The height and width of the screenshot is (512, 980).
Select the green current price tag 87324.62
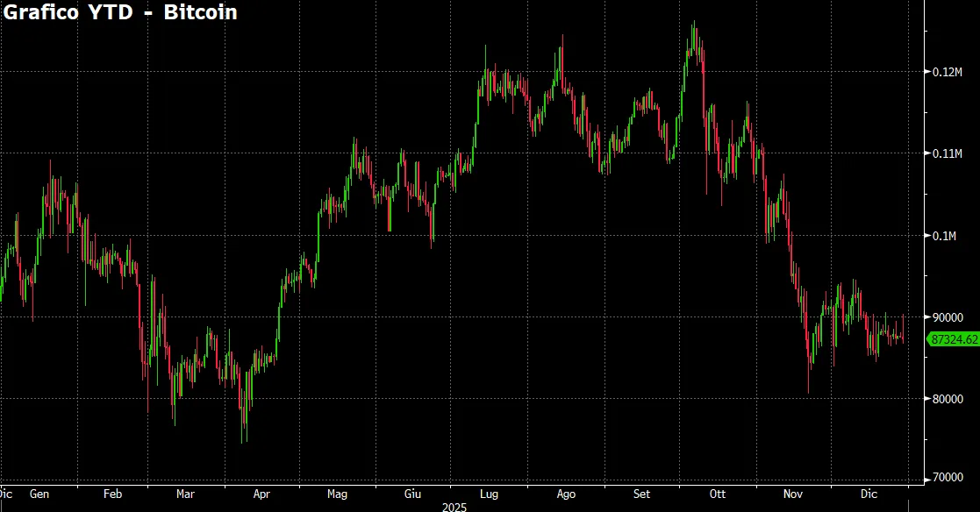[953, 339]
